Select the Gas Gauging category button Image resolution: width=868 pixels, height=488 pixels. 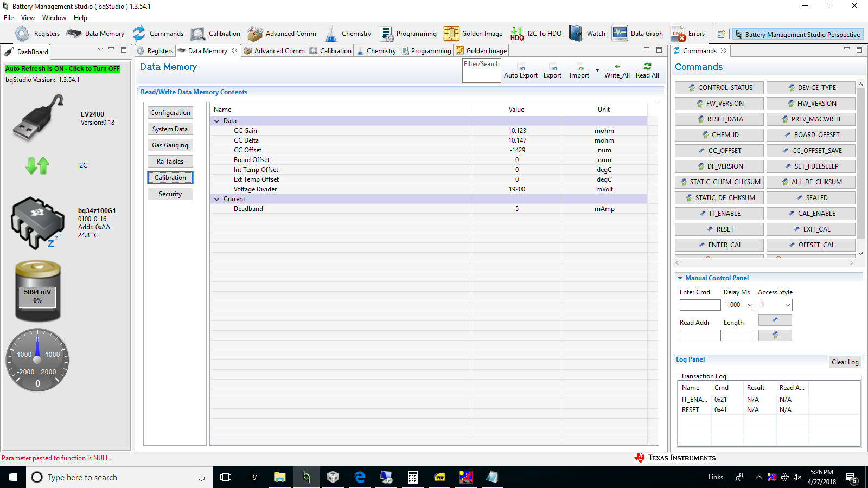170,145
